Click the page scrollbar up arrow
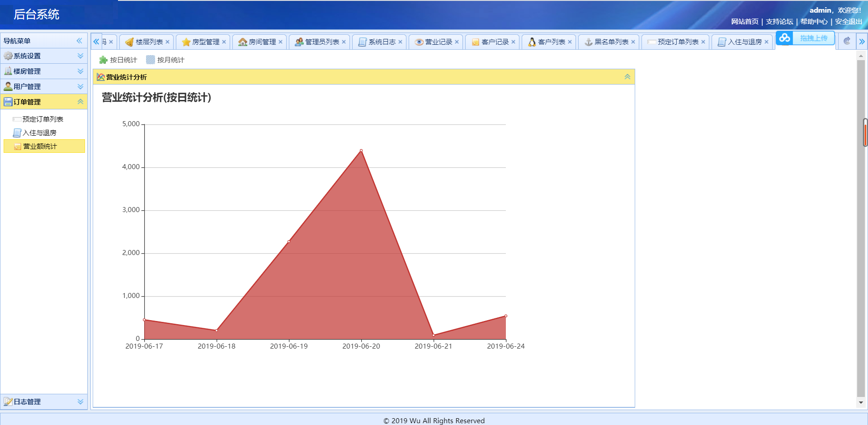The image size is (868, 425). click(861, 56)
